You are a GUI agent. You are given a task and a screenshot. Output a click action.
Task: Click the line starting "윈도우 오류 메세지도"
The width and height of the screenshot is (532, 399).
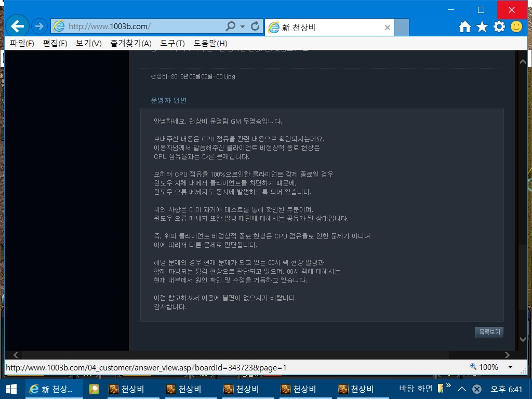click(232, 192)
